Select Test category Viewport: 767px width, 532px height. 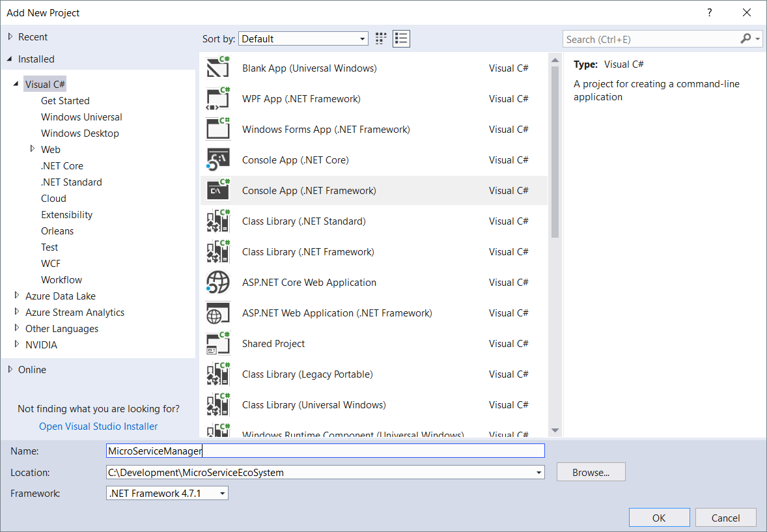point(49,247)
